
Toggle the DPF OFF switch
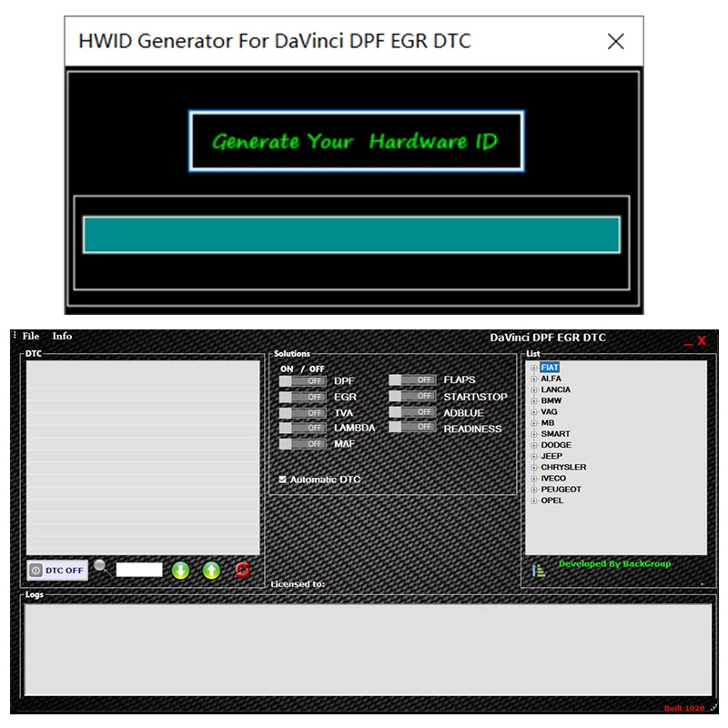click(x=302, y=379)
